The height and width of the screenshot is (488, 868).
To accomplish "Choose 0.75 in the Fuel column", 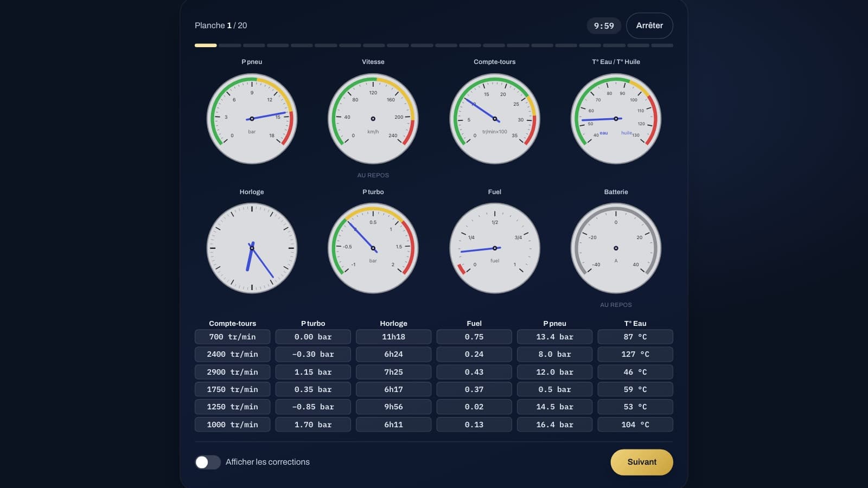I will click(x=474, y=337).
